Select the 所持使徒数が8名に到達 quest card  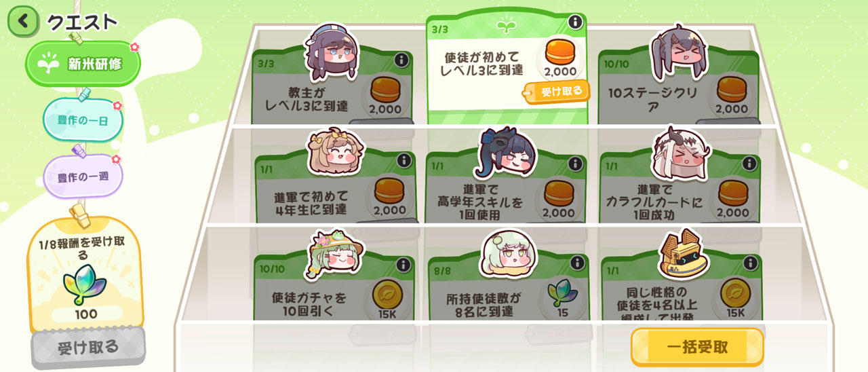pos(509,288)
